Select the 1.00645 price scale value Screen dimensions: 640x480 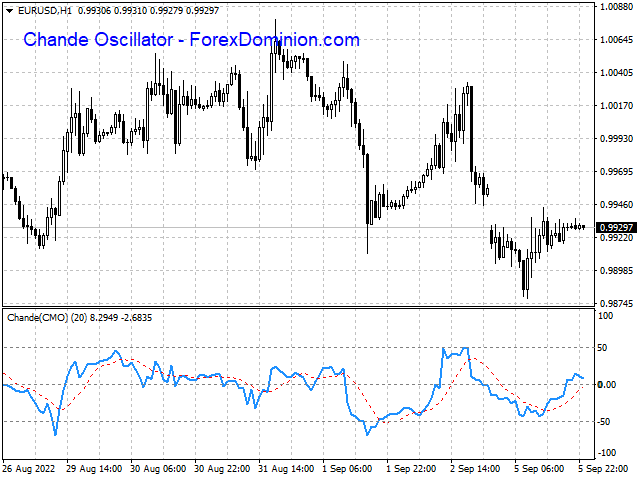tap(616, 40)
